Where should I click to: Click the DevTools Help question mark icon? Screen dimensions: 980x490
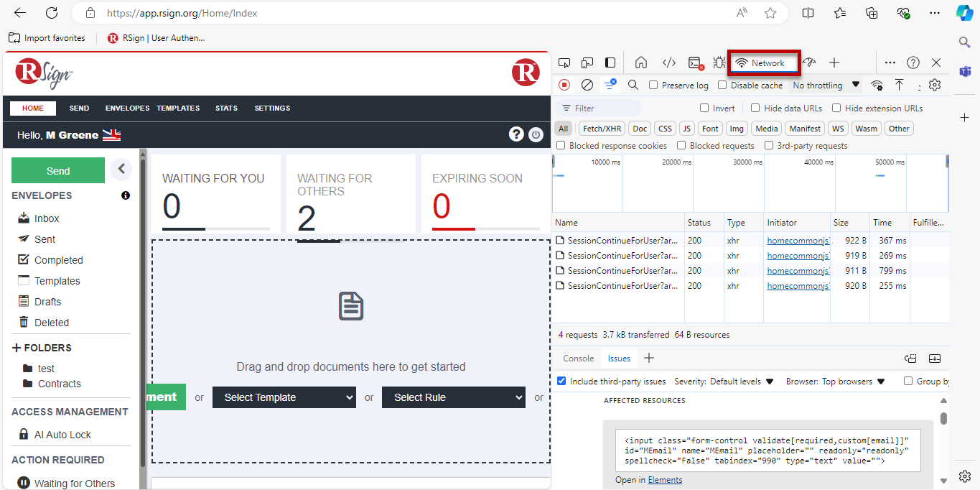(x=913, y=63)
